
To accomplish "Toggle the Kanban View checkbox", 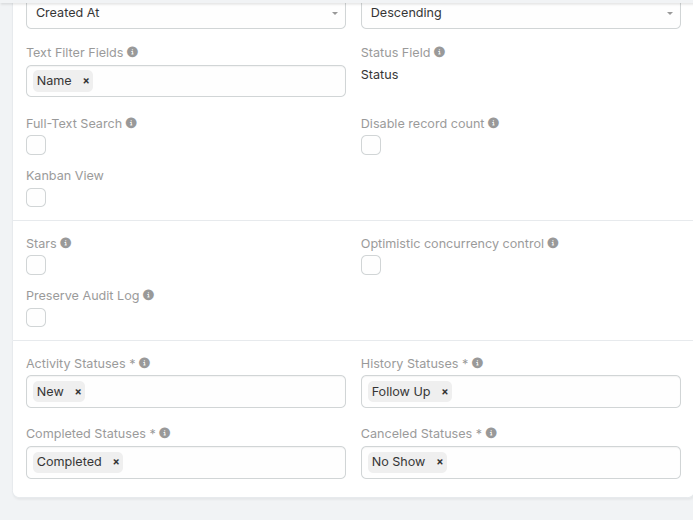I will (36, 197).
